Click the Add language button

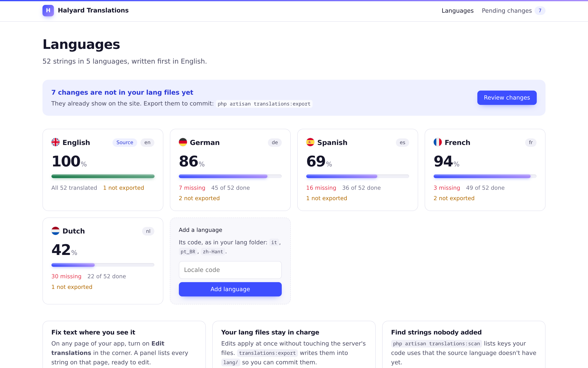pyautogui.click(x=230, y=289)
